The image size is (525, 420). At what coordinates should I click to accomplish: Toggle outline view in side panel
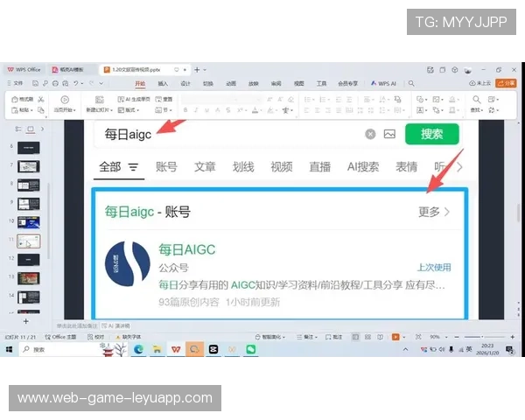[18, 129]
